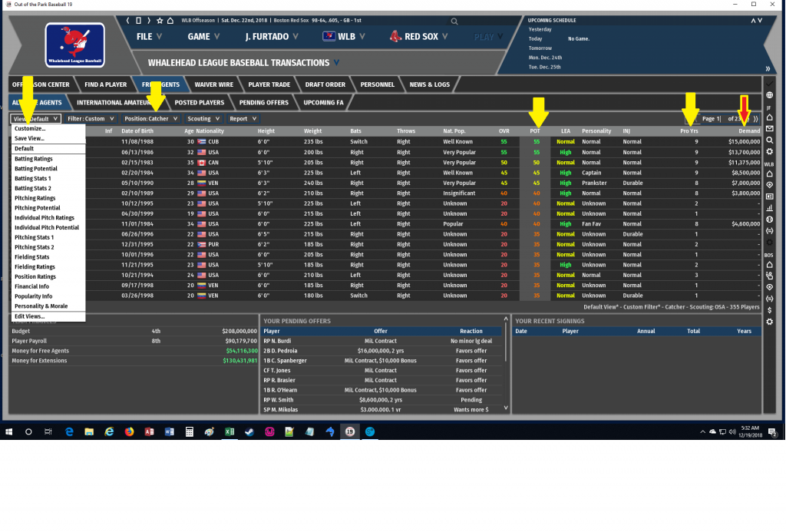Select Financial Info view option

pyautogui.click(x=31, y=287)
